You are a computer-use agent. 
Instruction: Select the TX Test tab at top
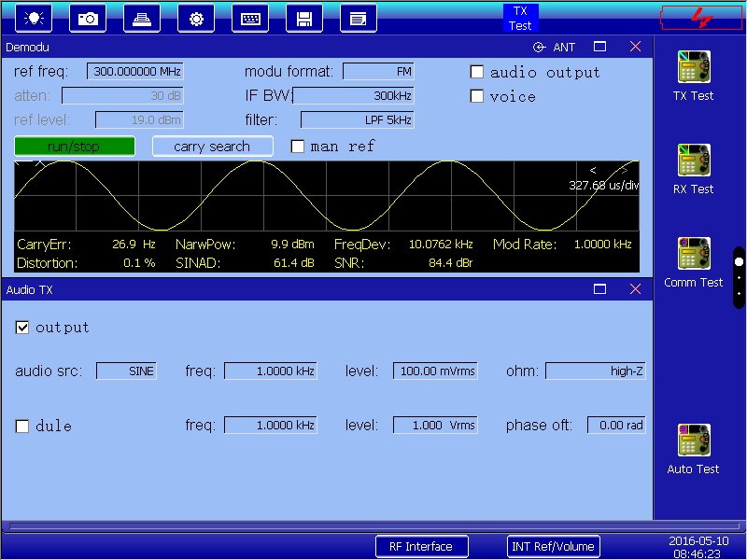pyautogui.click(x=520, y=18)
